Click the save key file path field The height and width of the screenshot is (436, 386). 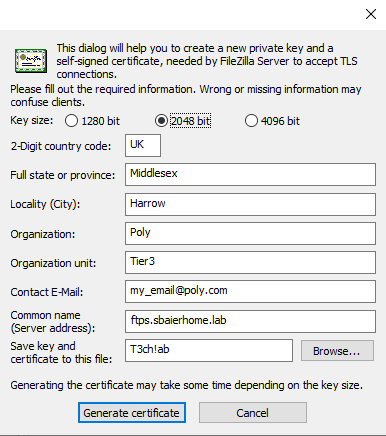click(x=209, y=350)
